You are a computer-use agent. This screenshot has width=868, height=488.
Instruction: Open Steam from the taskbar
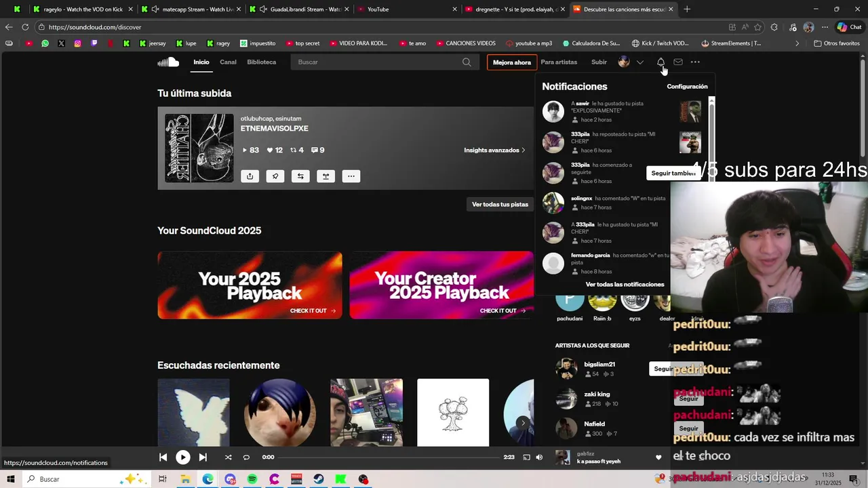point(319,479)
